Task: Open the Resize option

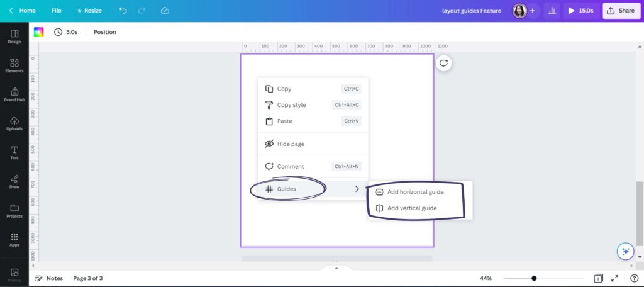Action: pyautogui.click(x=89, y=11)
